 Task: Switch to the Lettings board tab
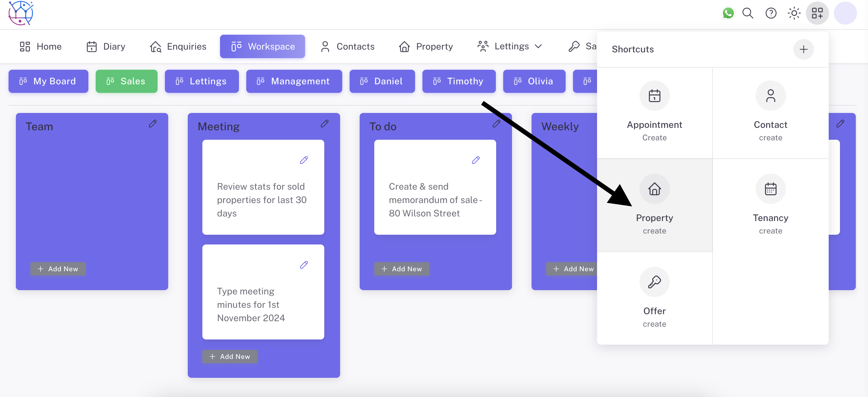201,81
